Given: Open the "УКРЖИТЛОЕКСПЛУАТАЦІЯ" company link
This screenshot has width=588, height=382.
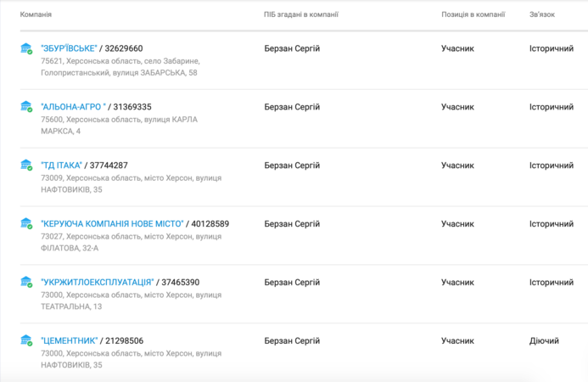Looking at the screenshot, I should pyautogui.click(x=98, y=282).
